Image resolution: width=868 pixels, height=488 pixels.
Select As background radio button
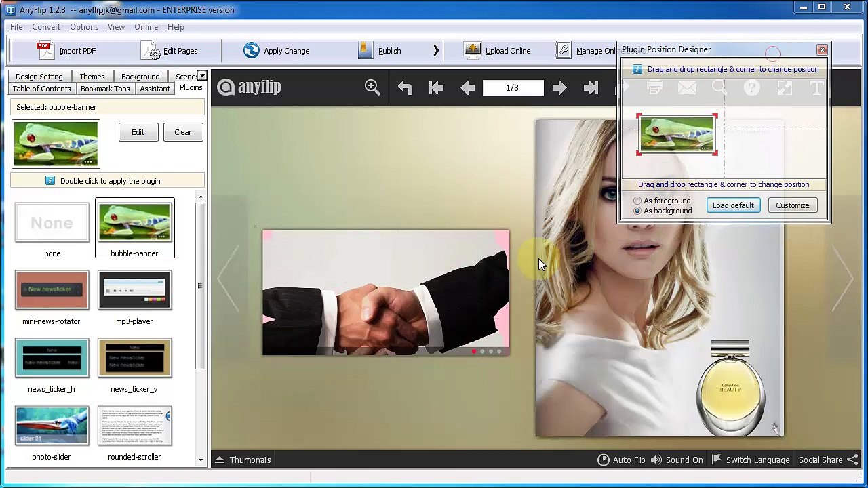637,211
